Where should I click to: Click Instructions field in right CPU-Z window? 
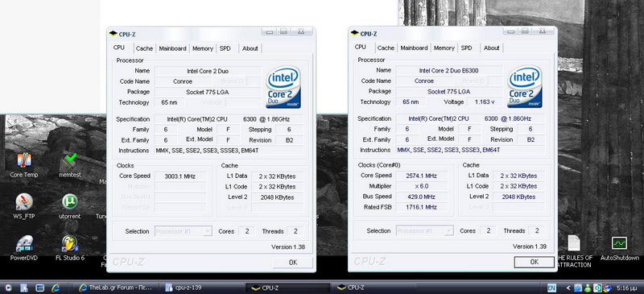(x=470, y=150)
